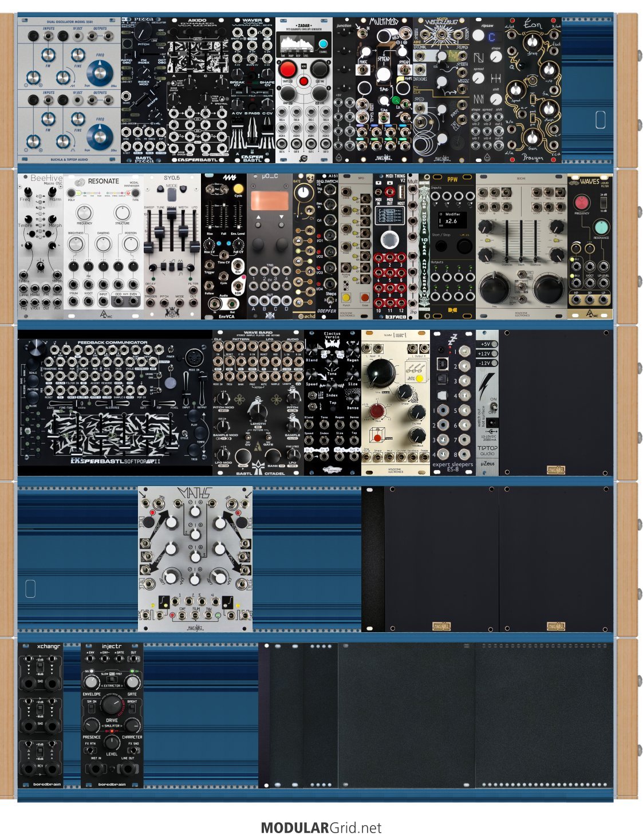Click the yellow button on cream Holocene module

(419, 378)
